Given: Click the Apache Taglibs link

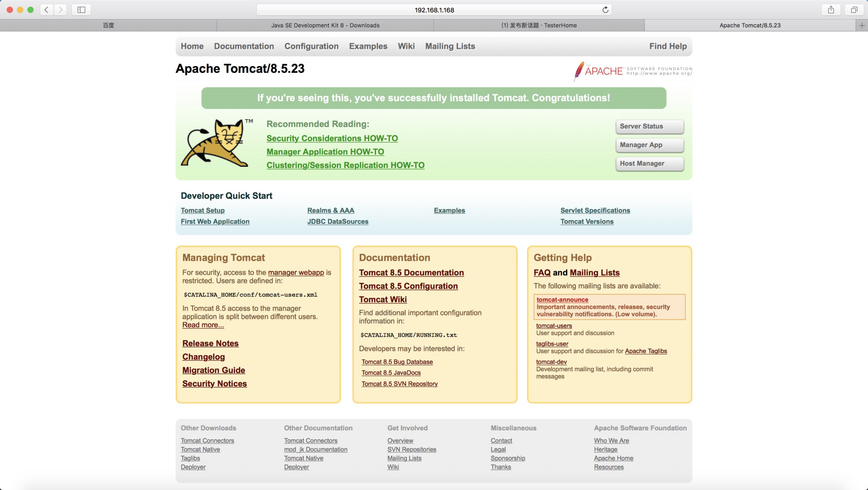Looking at the screenshot, I should coord(646,351).
